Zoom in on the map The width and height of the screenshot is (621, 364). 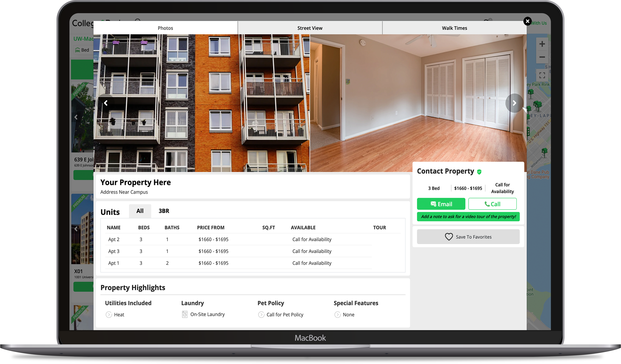(x=542, y=44)
